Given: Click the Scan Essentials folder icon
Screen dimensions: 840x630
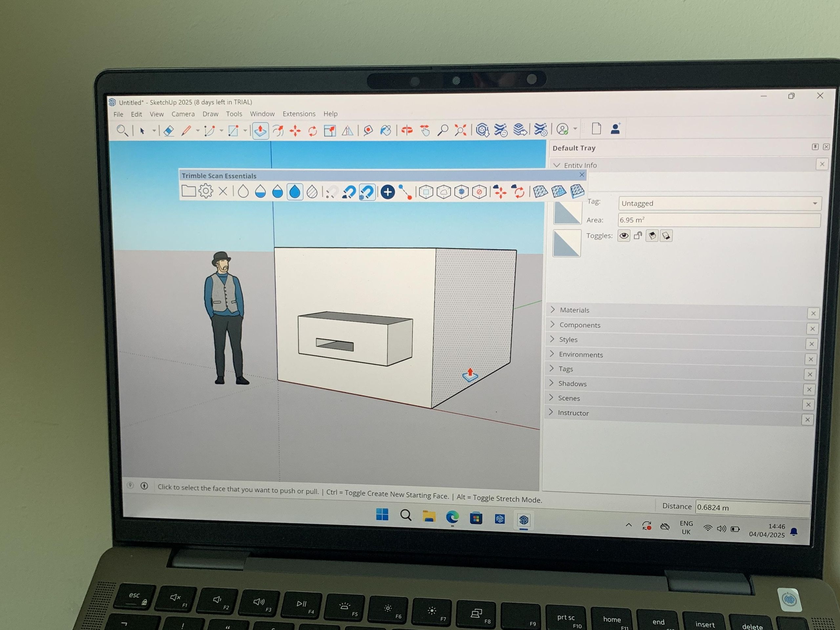Looking at the screenshot, I should 188,191.
